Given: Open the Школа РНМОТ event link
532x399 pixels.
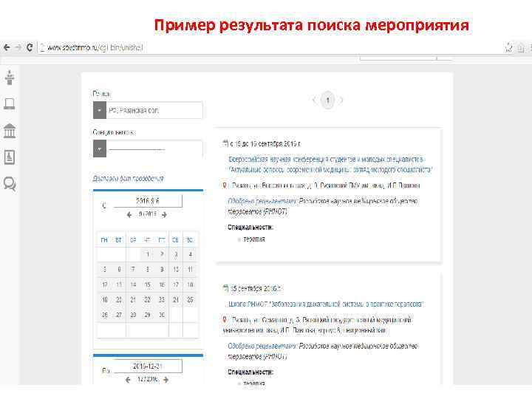Looking at the screenshot, I should (x=326, y=304).
